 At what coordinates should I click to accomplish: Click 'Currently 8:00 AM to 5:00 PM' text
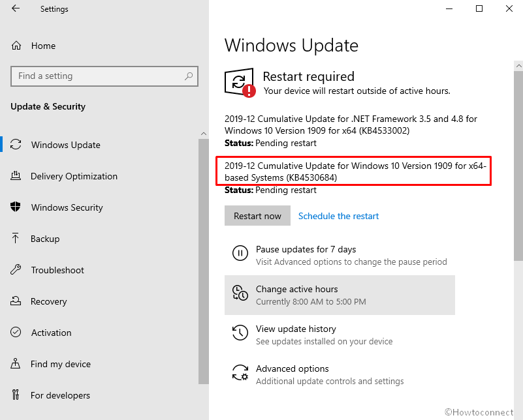(x=311, y=302)
